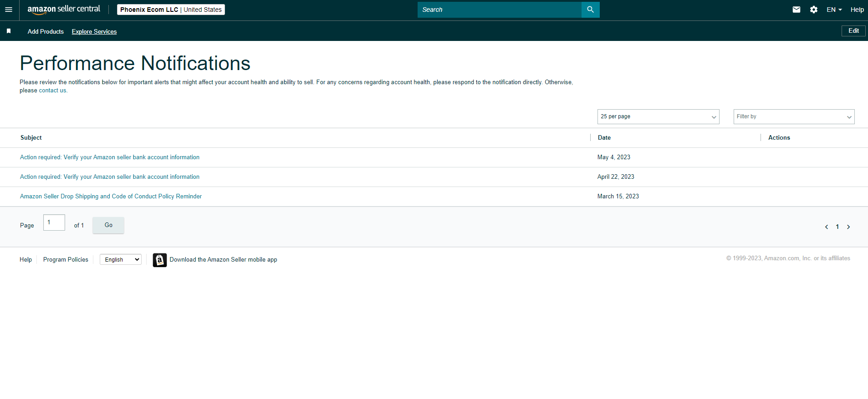Click the Date column header
The height and width of the screenshot is (399, 868).
coord(604,138)
